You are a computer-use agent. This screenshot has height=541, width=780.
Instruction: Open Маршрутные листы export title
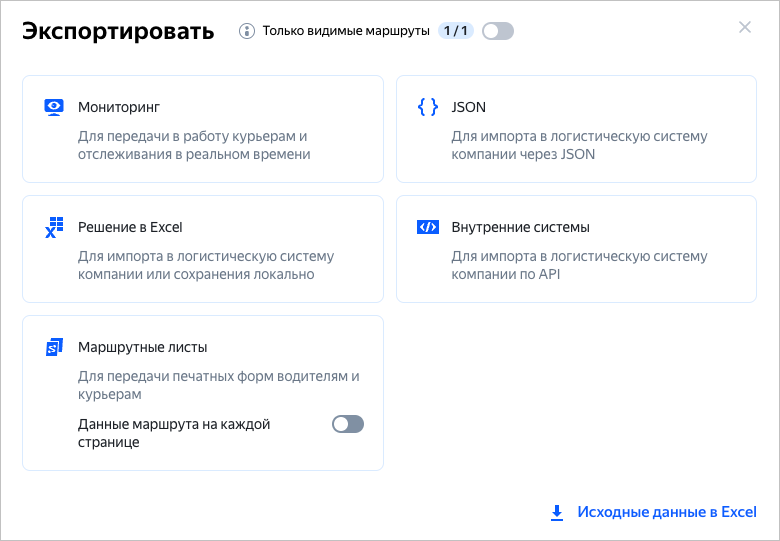[x=142, y=347]
